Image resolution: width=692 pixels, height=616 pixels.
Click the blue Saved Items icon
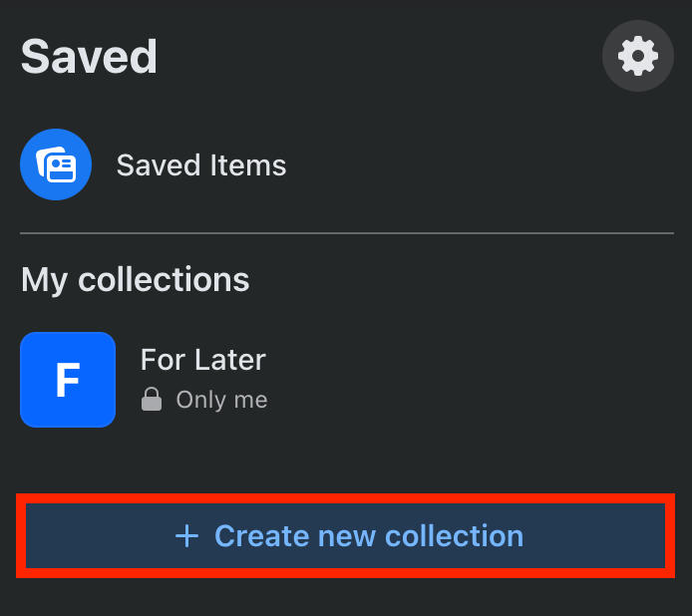click(x=56, y=164)
